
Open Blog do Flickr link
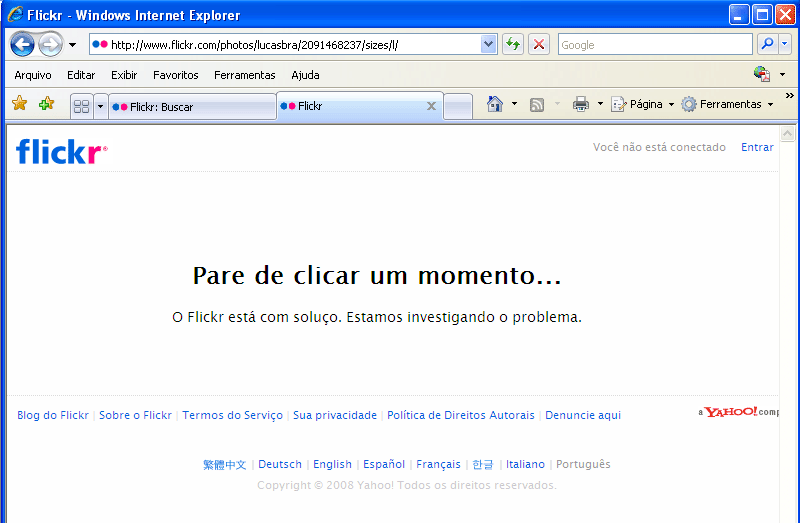coord(53,415)
